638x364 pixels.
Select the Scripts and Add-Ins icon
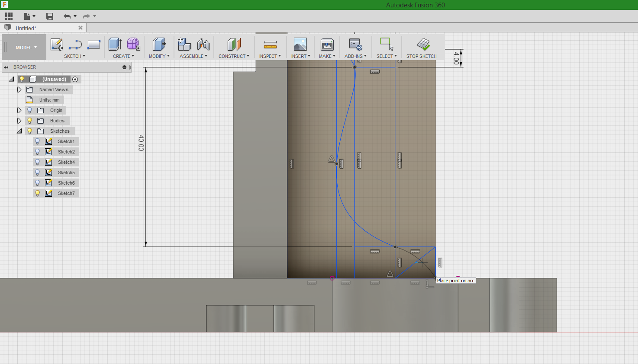click(x=355, y=44)
